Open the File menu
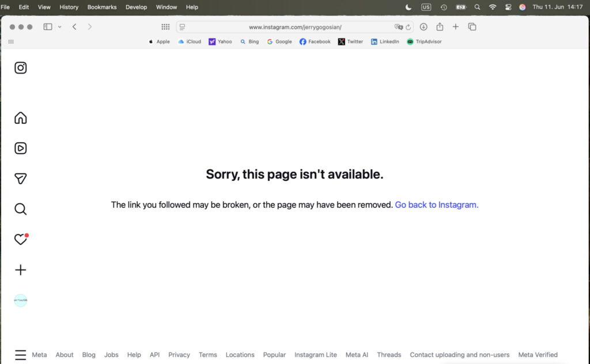Image resolution: width=590 pixels, height=364 pixels. pos(5,7)
